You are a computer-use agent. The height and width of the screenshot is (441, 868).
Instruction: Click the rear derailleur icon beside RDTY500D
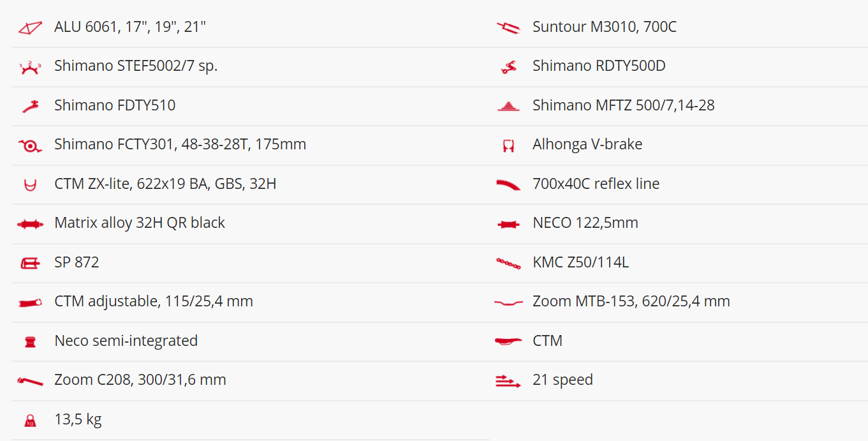point(508,67)
